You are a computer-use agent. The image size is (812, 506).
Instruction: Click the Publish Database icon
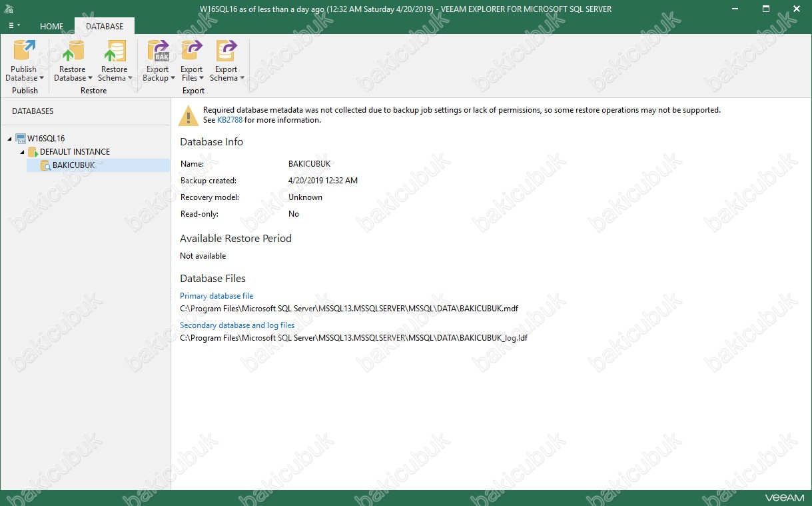(x=25, y=51)
